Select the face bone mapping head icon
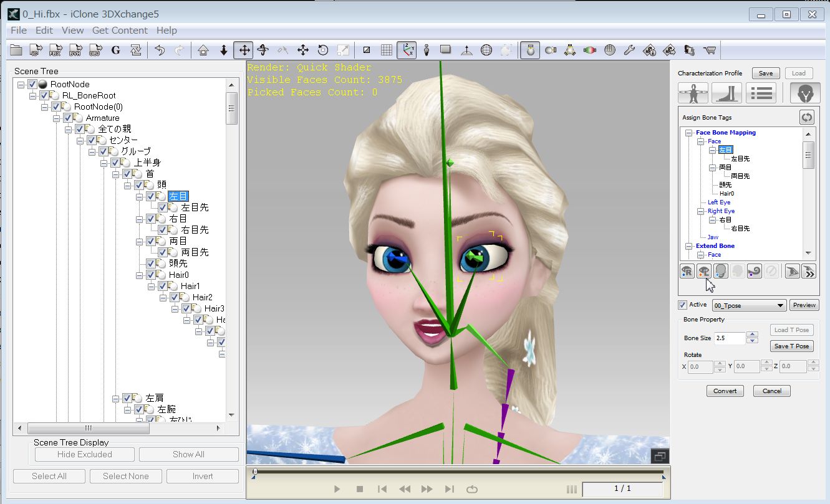830x504 pixels. point(804,93)
